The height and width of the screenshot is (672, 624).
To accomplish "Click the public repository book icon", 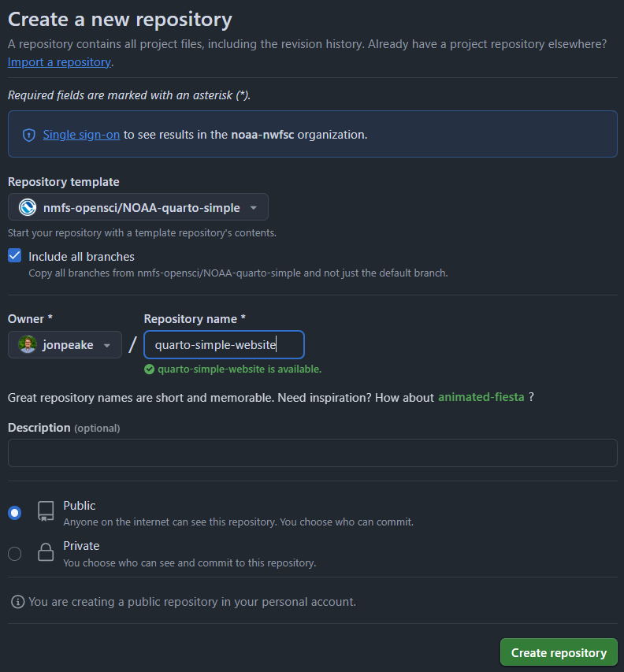I will [x=46, y=511].
